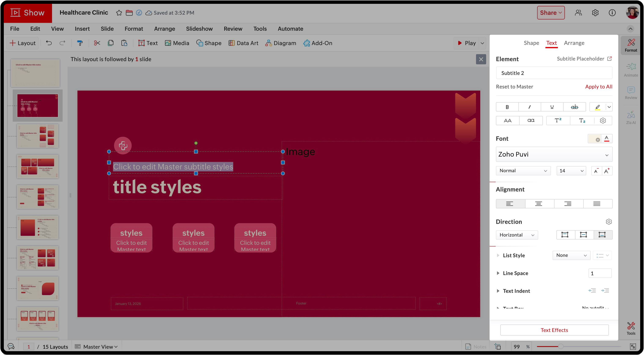
Task: Select the third layout thumbnail
Action: 37,136
